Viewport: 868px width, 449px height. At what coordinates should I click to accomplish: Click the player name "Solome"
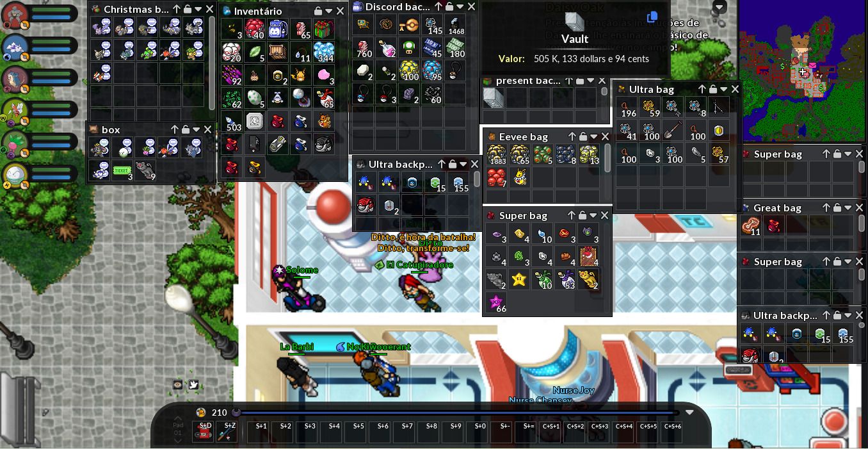coord(302,270)
